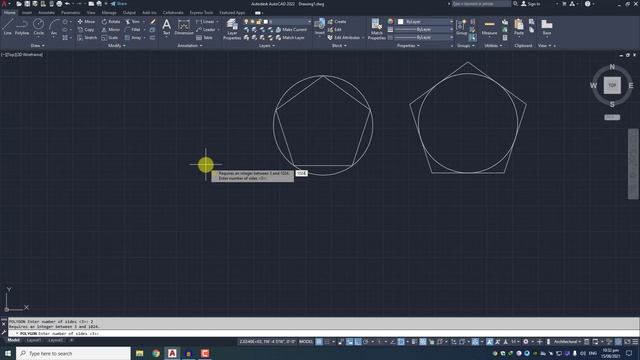Select the Line tool
Image resolution: width=640 pixels, height=360 pixels.
coord(7,27)
